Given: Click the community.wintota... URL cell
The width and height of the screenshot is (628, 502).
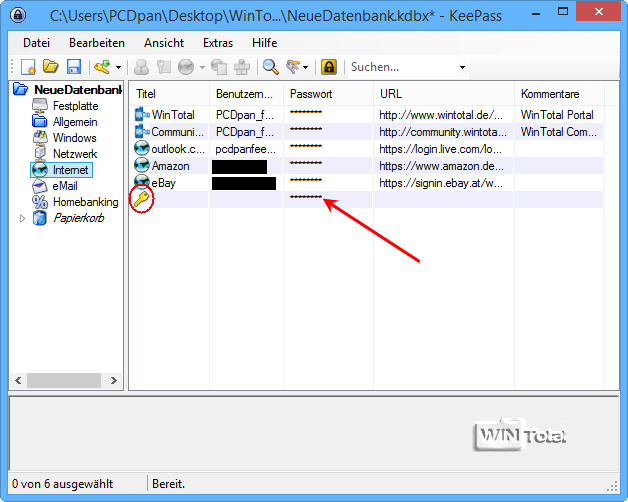Looking at the screenshot, I should tap(443, 132).
